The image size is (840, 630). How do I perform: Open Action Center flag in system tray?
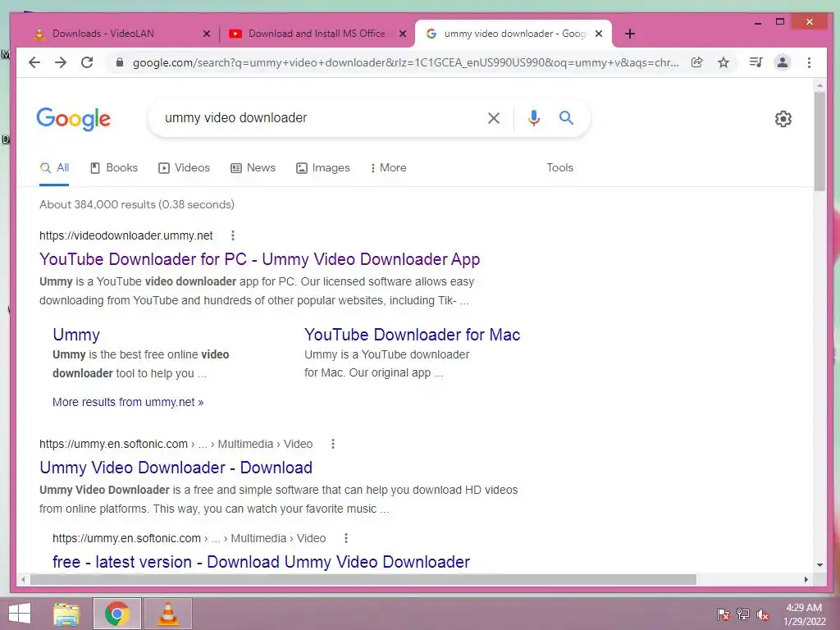pyautogui.click(x=723, y=614)
